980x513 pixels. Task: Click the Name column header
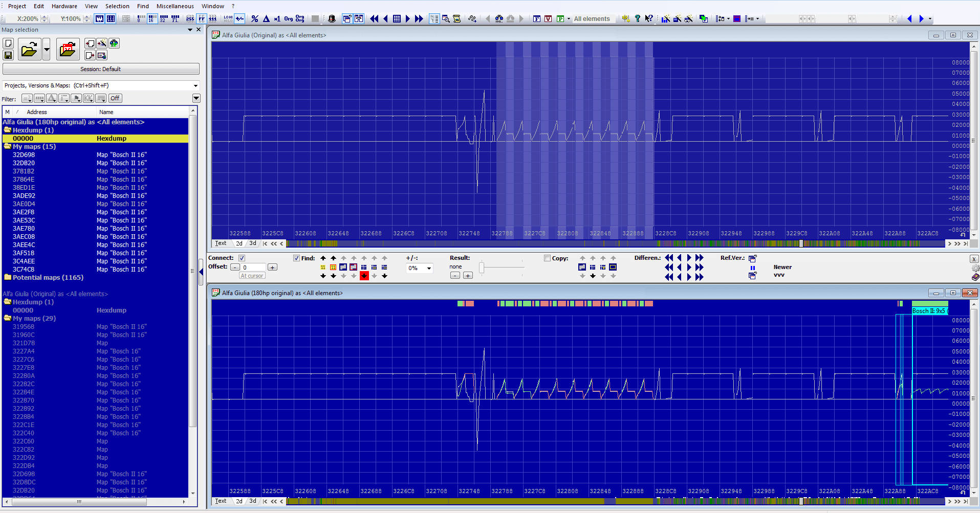(x=143, y=112)
